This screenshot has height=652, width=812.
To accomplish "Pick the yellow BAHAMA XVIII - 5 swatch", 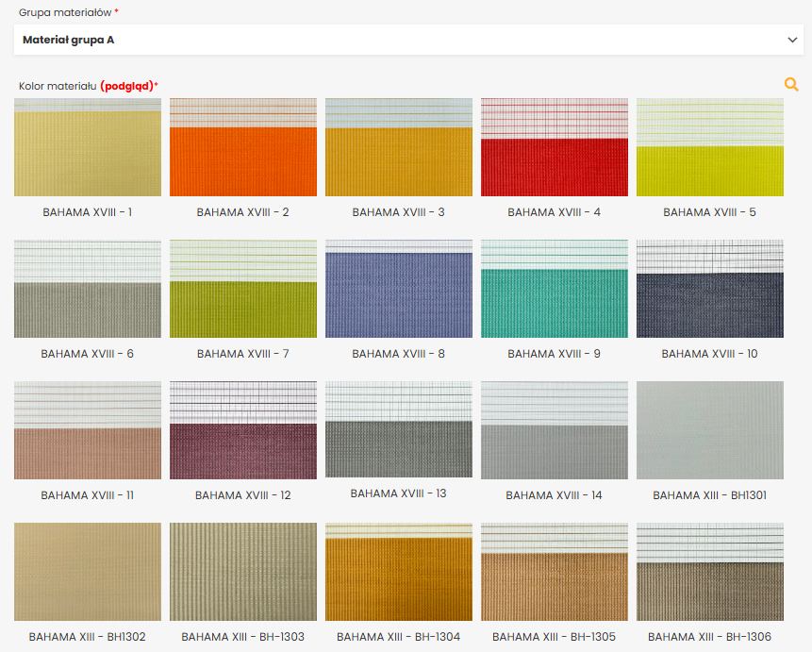I will (710, 147).
